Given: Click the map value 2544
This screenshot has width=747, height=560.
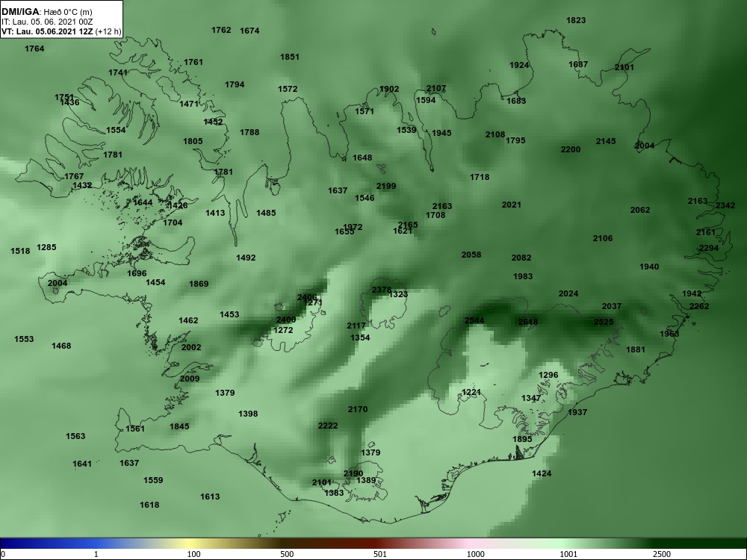Looking at the screenshot, I should click(474, 320).
